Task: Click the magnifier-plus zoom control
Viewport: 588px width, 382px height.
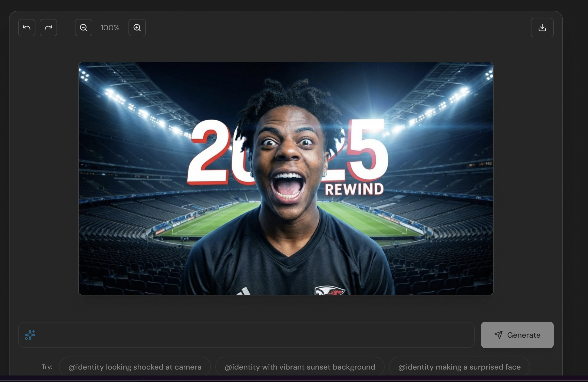Action: (137, 27)
